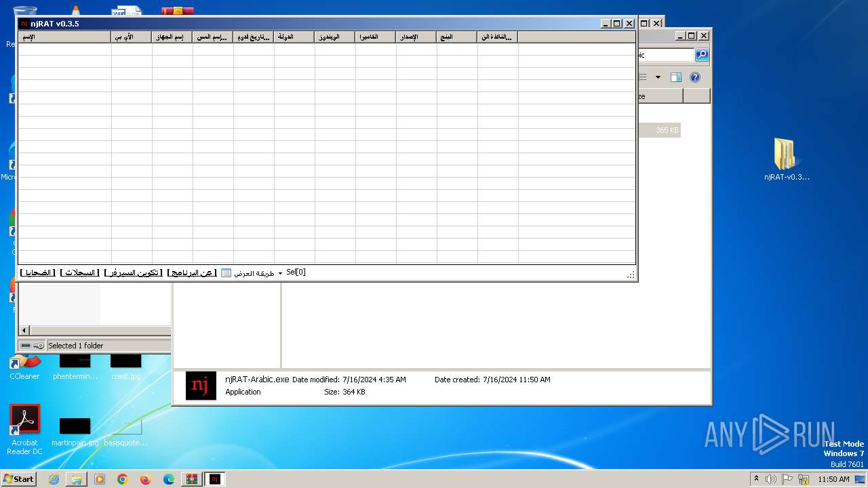Click the تاريخ قدوم install date column header
The height and width of the screenshot is (488, 868).
coord(254,37)
